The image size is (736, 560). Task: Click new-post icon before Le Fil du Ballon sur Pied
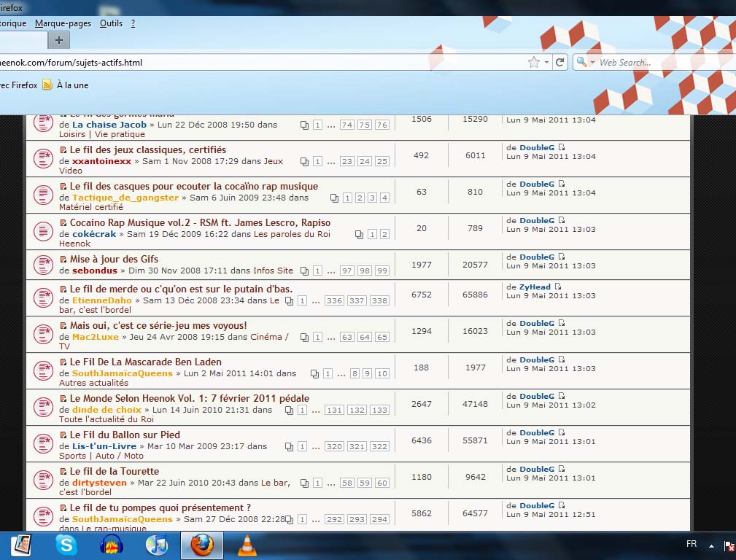tap(63, 435)
